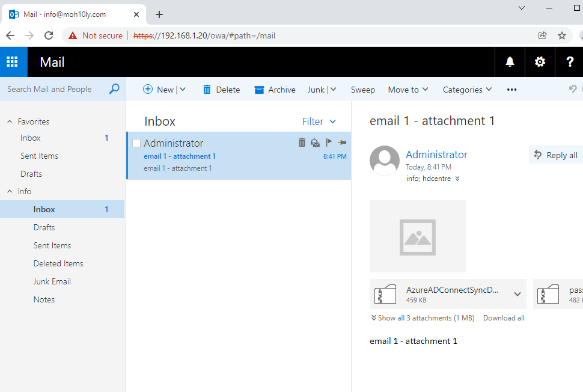This screenshot has height=392, width=583.
Task: Delete message using trash icon on email row
Action: 302,142
